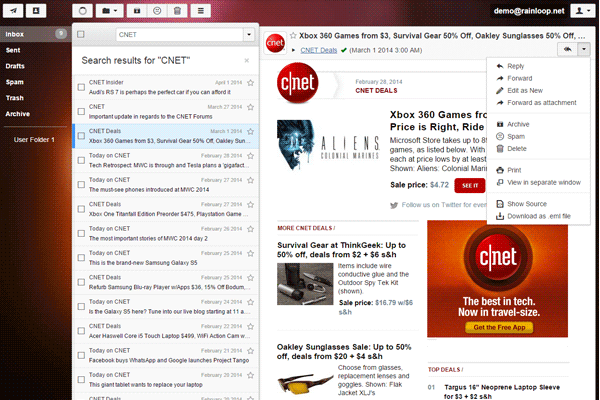The width and height of the screenshot is (600, 400).
Task: Select the checkbox for the CNET Deals email
Action: [81, 134]
